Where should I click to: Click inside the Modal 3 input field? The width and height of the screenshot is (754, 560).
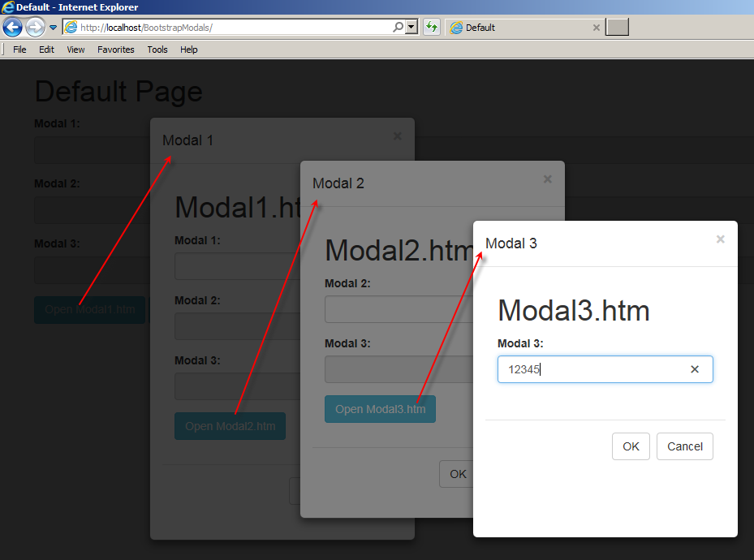(x=592, y=369)
